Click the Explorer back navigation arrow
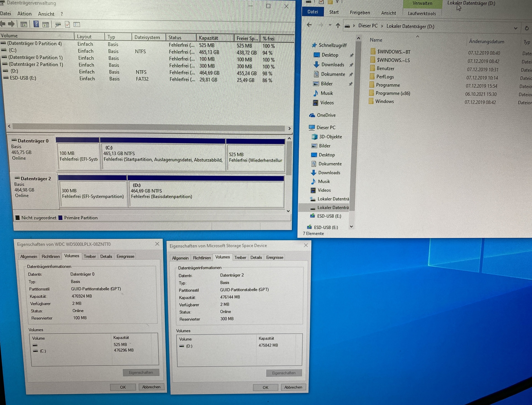The height and width of the screenshot is (405, 532). tap(310, 25)
